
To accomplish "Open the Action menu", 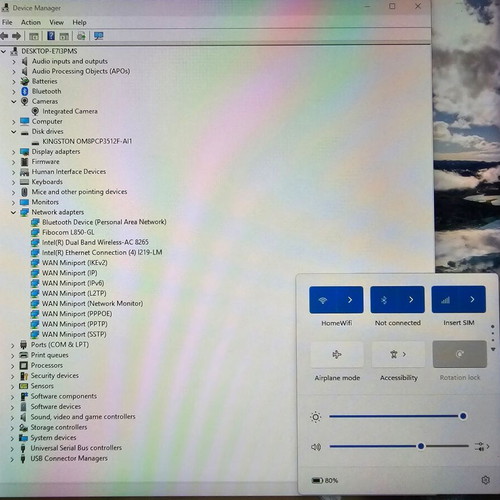I will (x=31, y=22).
